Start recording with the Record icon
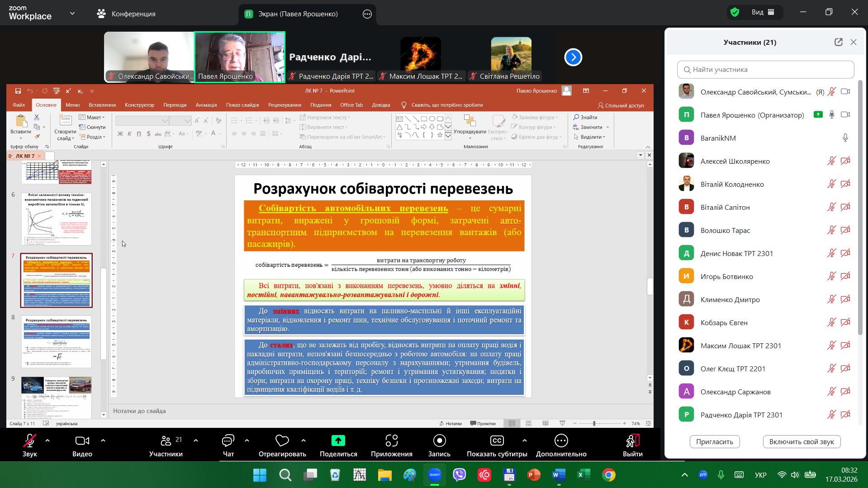 [x=439, y=441]
